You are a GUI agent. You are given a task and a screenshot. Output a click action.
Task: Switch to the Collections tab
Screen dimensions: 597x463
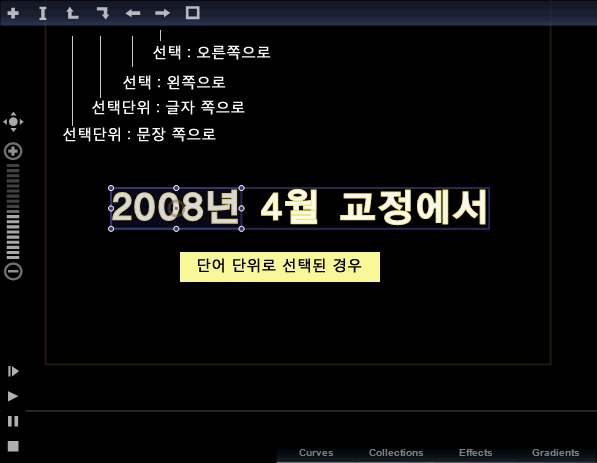(x=396, y=453)
